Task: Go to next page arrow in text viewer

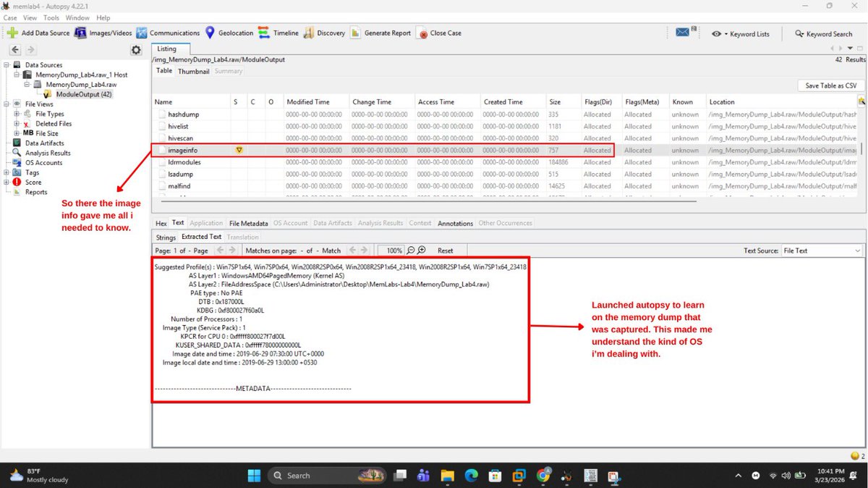Action: pyautogui.click(x=232, y=251)
